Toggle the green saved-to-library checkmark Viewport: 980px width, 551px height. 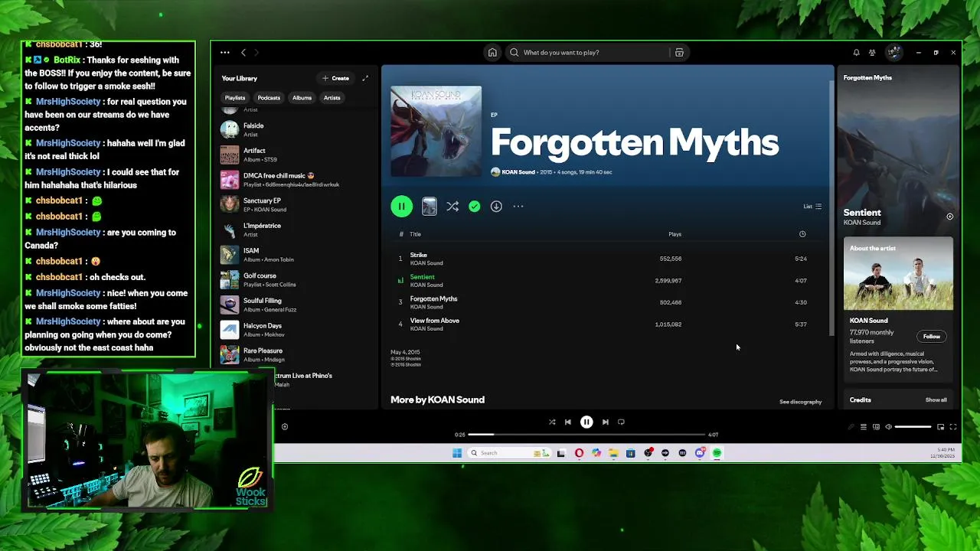point(475,206)
